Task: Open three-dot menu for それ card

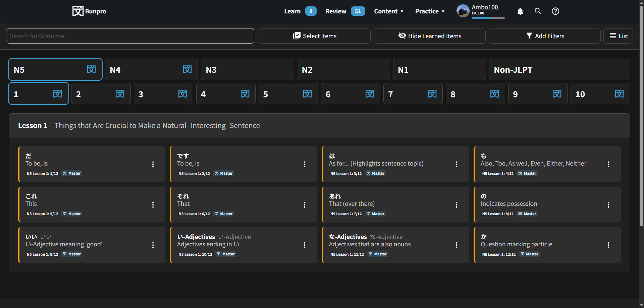Action: coord(305,205)
